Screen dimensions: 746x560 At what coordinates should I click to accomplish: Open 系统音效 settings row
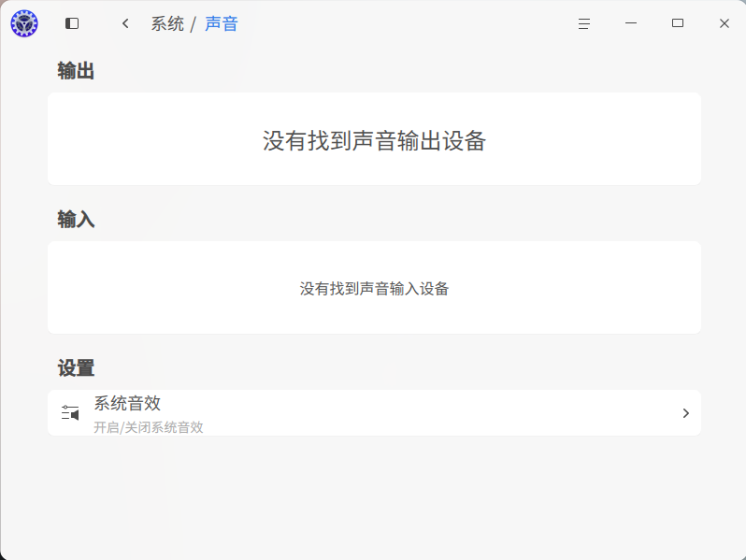tap(374, 413)
